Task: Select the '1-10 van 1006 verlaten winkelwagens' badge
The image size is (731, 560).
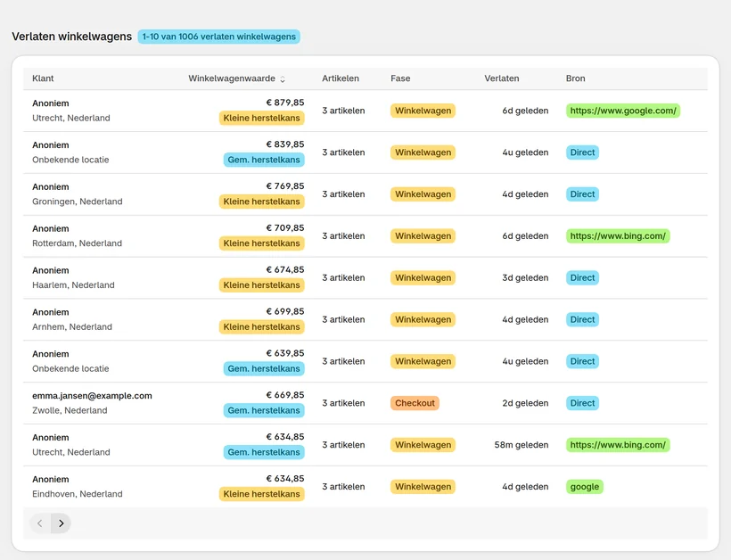Action: tap(218, 37)
